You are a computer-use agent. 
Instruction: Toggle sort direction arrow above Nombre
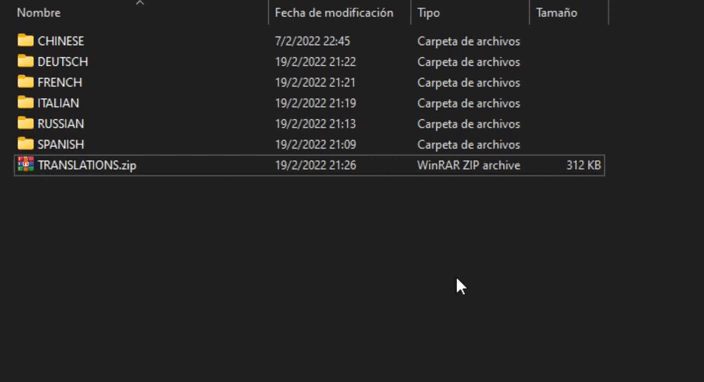pyautogui.click(x=140, y=3)
